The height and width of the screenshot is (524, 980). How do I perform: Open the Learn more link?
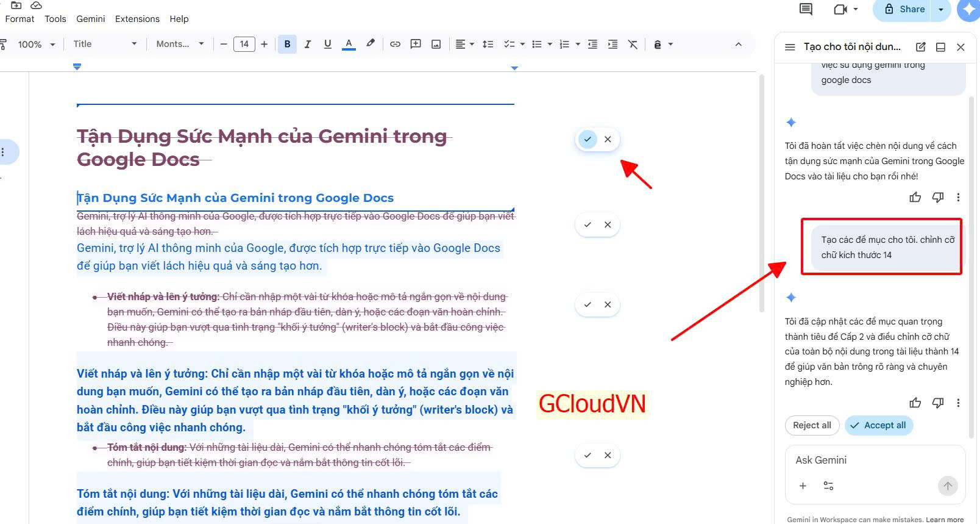pos(945,520)
